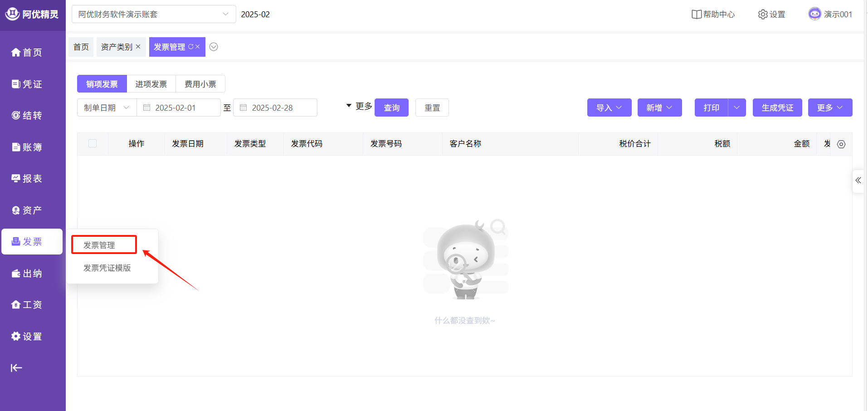868x411 pixels.
Task: Refresh the 发票管理 tab via reload icon
Action: [x=190, y=47]
